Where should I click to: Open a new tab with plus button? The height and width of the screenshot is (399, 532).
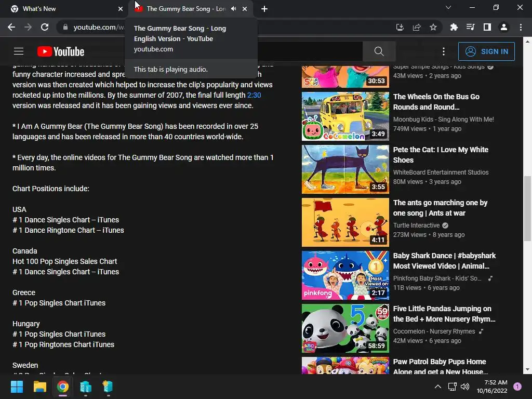(264, 9)
